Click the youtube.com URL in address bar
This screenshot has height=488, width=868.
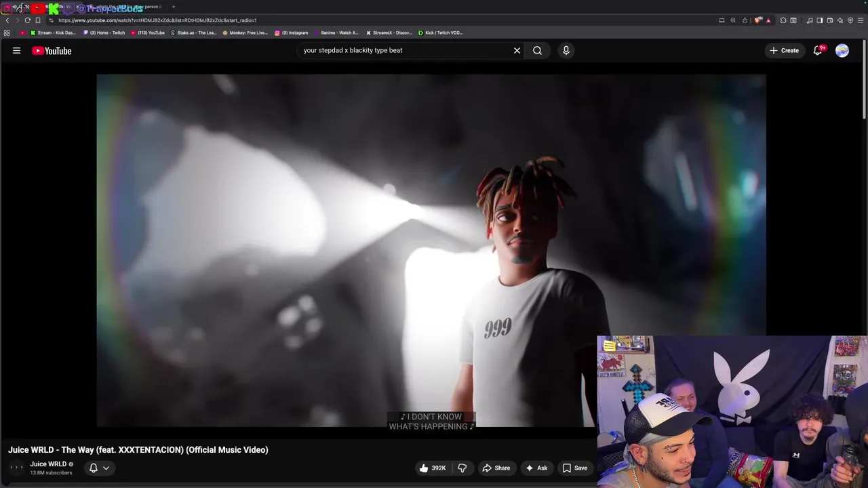(x=157, y=20)
